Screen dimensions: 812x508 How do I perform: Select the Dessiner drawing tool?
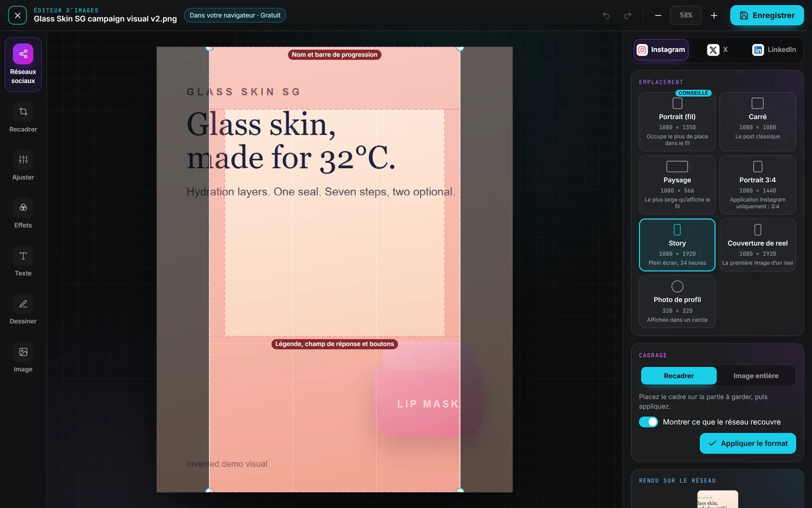(23, 311)
